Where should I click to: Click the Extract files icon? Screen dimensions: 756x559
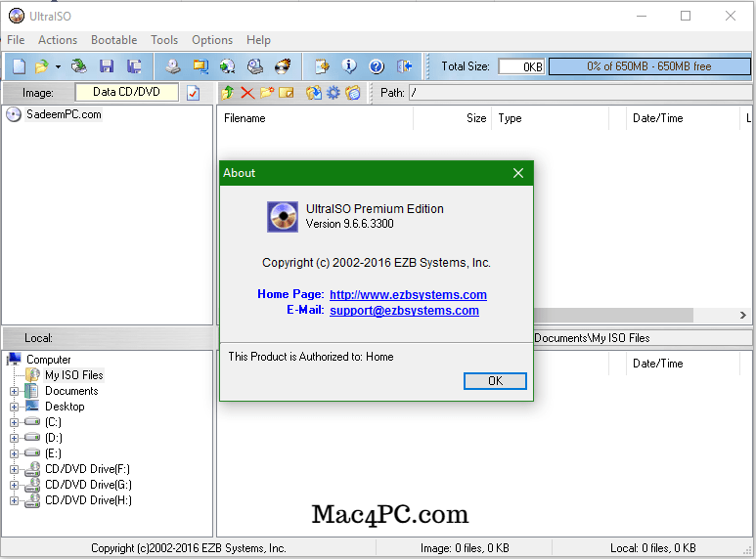314,92
